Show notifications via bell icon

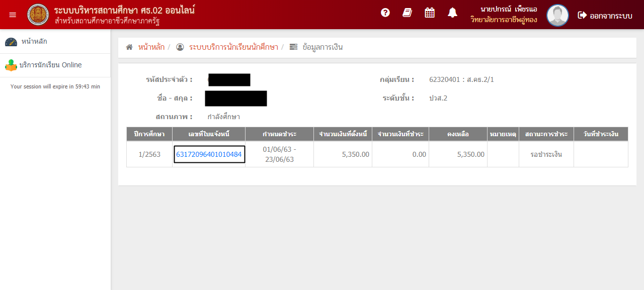pyautogui.click(x=452, y=13)
